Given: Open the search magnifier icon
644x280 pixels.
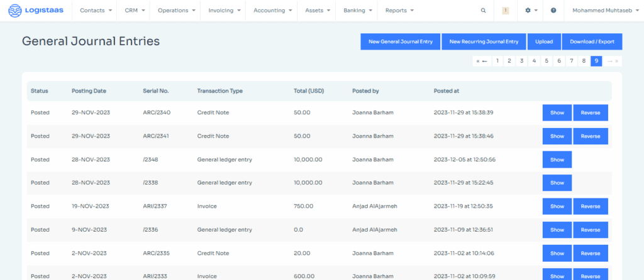Looking at the screenshot, I should tap(483, 11).
